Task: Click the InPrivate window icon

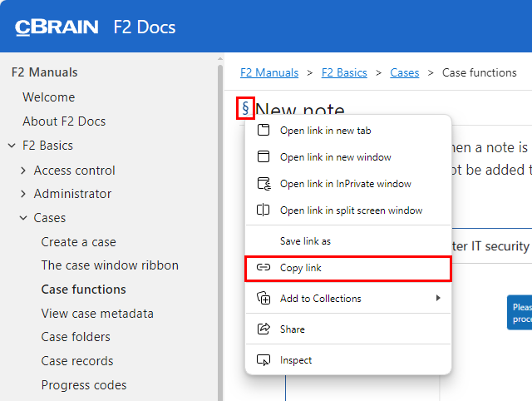Action: click(x=264, y=184)
